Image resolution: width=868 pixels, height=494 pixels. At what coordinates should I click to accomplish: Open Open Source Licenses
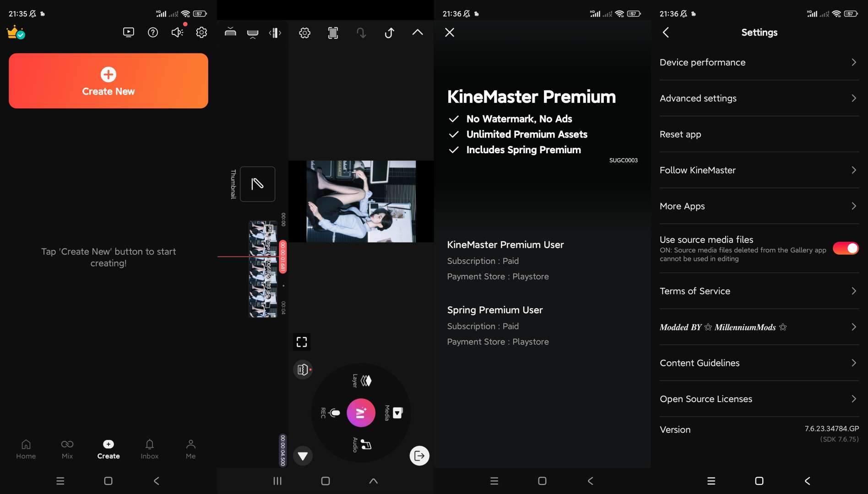(759, 399)
